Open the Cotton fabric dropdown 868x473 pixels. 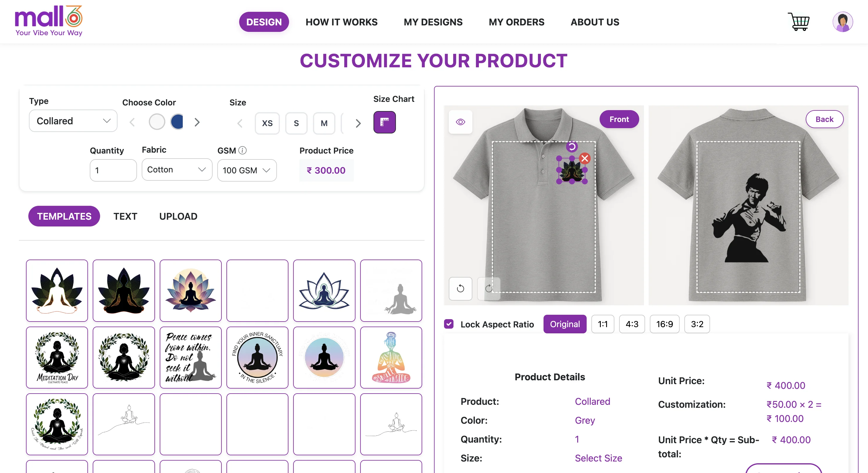click(177, 170)
